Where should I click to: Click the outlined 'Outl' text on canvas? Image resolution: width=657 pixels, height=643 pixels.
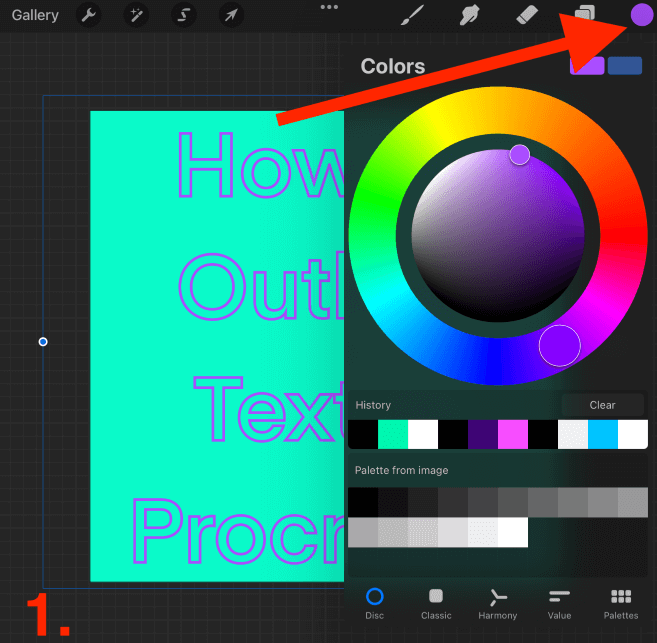point(261,287)
